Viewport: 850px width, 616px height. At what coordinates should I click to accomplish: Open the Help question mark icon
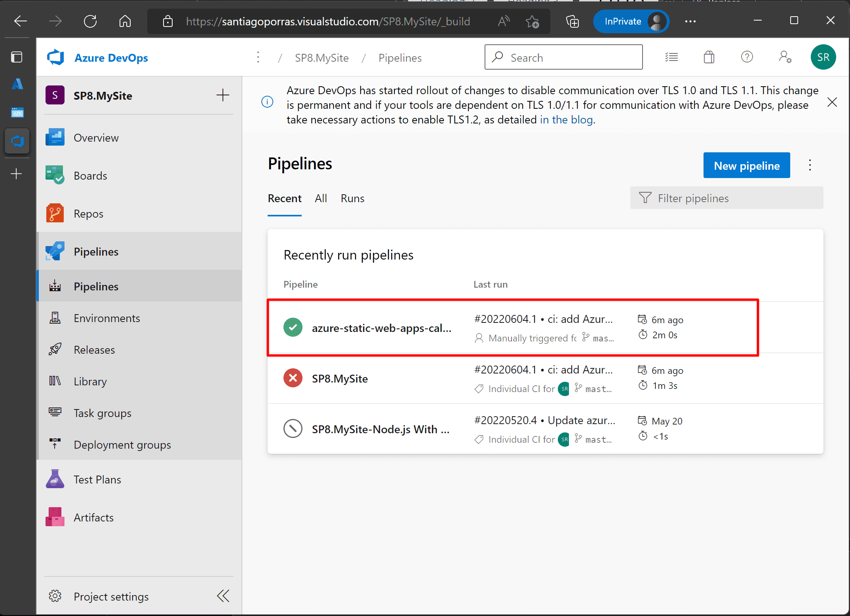coord(747,57)
